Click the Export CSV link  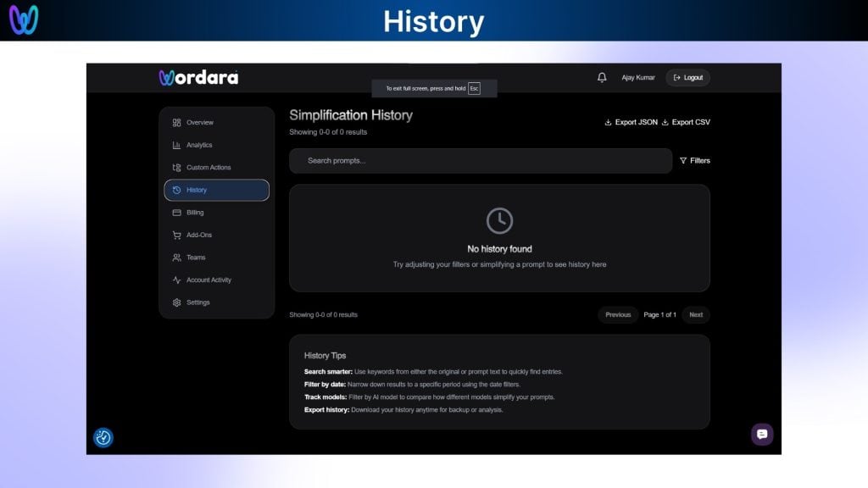pyautogui.click(x=686, y=122)
